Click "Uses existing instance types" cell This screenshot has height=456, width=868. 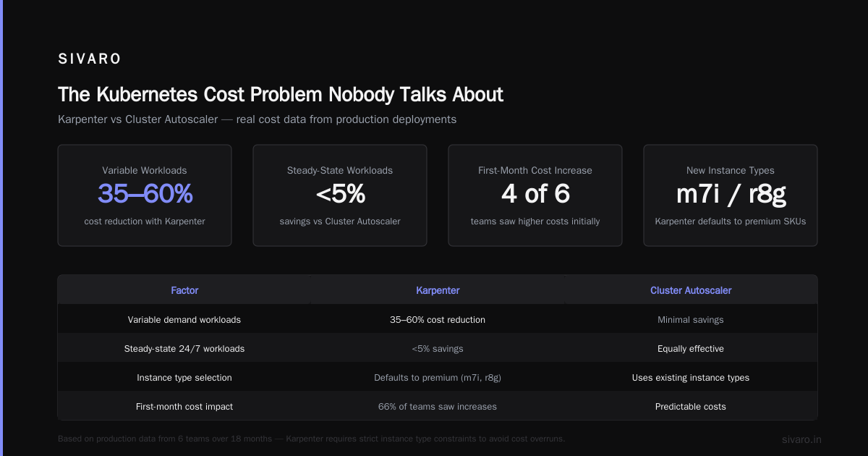[x=691, y=377]
